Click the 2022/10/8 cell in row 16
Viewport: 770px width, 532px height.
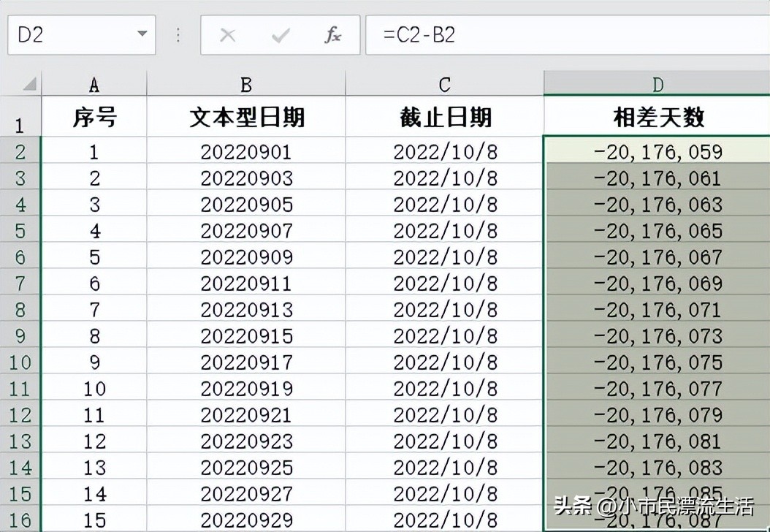pyautogui.click(x=445, y=519)
